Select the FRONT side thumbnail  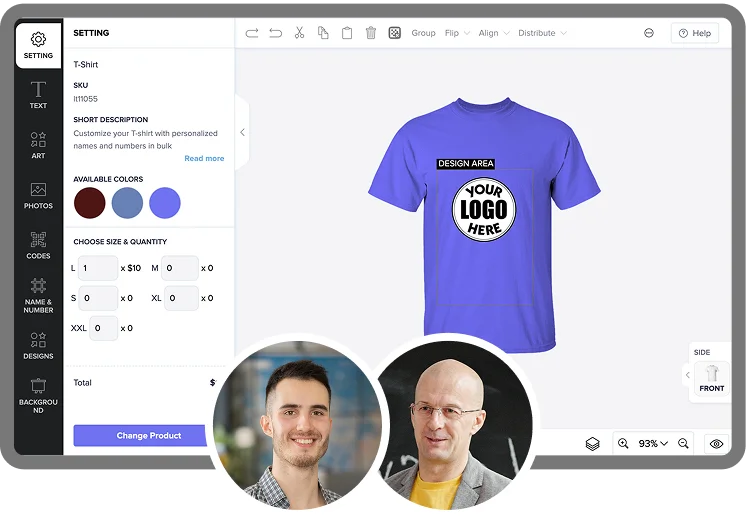pyautogui.click(x=712, y=378)
